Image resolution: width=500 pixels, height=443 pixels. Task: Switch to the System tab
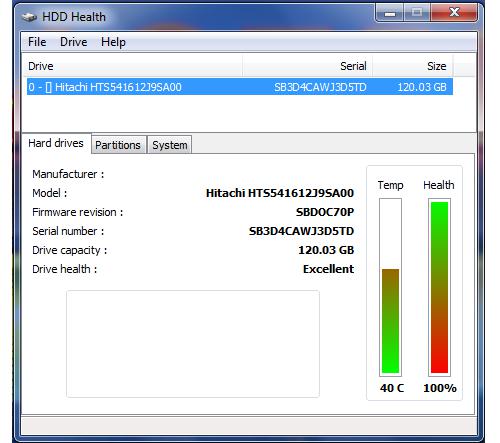pyautogui.click(x=170, y=145)
